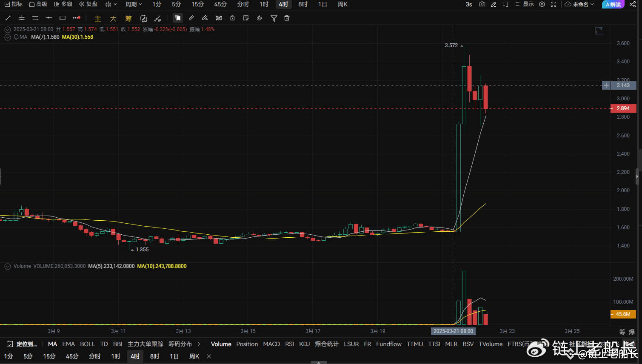Toggle the EMA indicator
The image size is (642, 364).
(68, 344)
